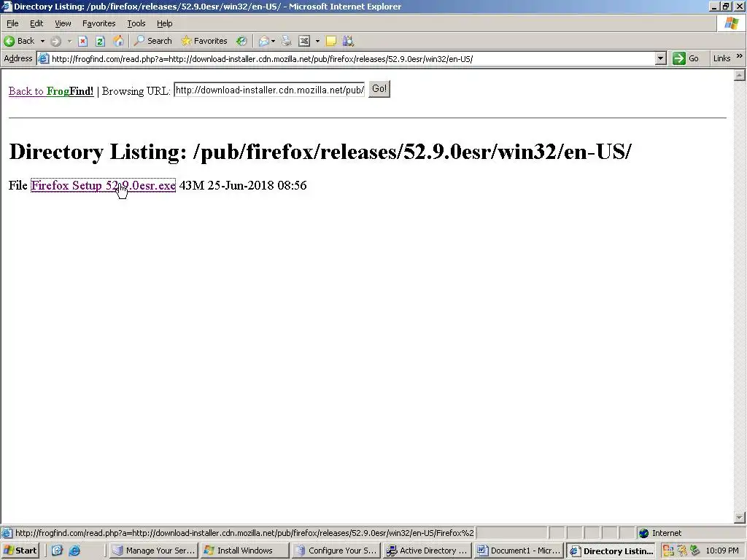Switch to Manage Your Server taskbar button
747x560 pixels.
point(153,551)
